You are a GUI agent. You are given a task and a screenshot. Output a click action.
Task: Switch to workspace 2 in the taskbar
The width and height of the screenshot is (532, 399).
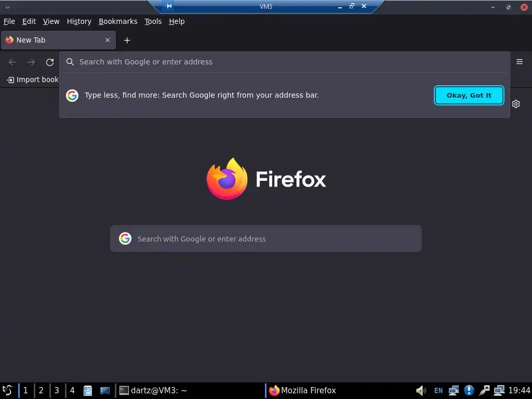pos(41,391)
